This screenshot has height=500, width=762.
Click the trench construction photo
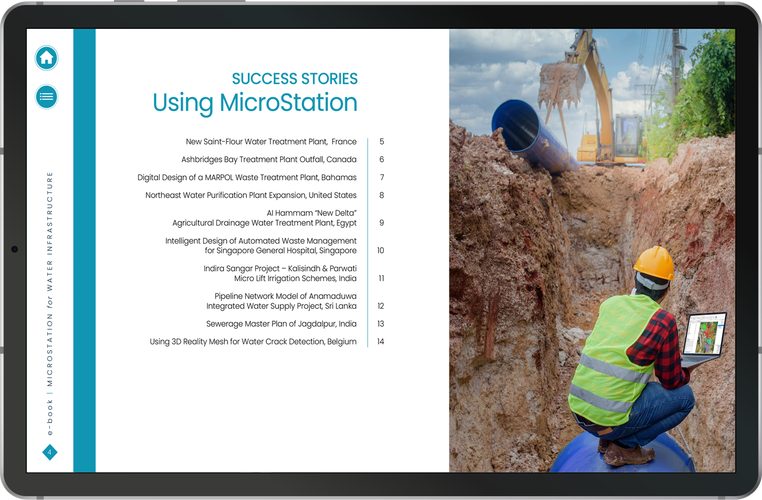[592, 250]
